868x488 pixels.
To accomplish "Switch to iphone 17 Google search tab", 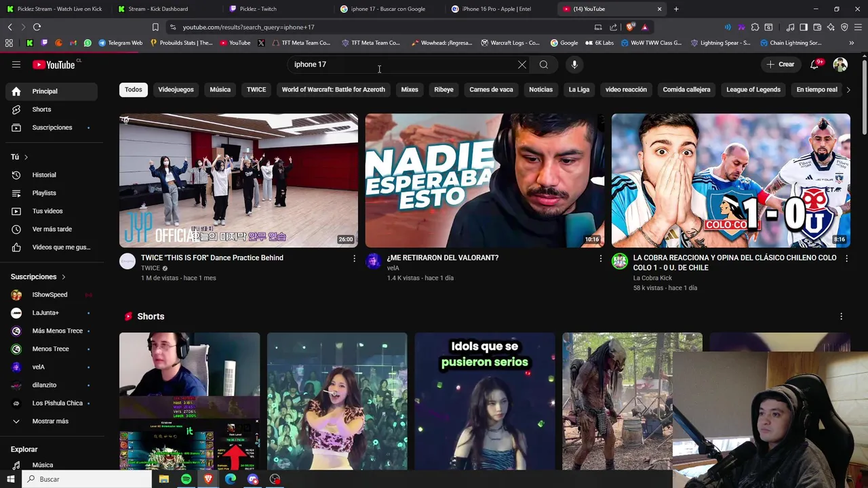I will (x=389, y=9).
